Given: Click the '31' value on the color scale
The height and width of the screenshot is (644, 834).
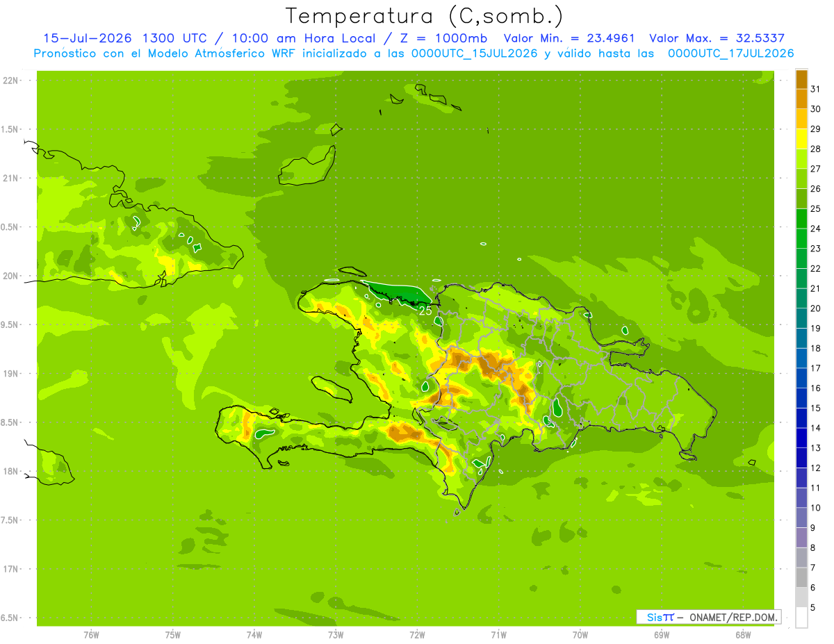Looking at the screenshot, I should click(x=815, y=89).
